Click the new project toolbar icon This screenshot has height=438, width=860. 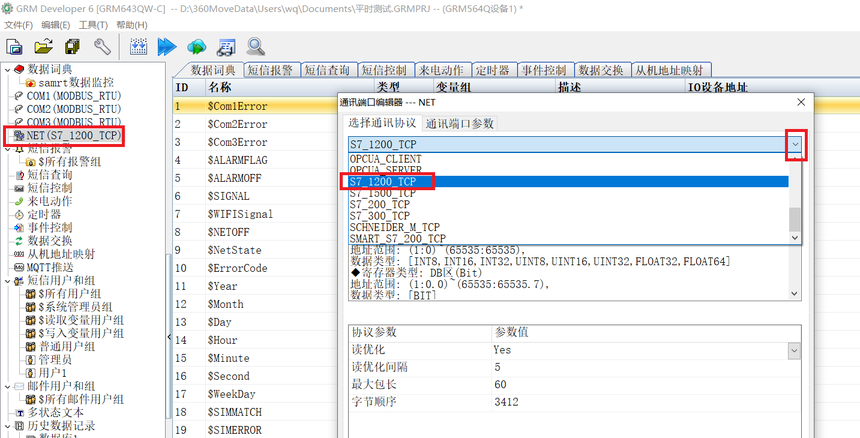(x=14, y=46)
